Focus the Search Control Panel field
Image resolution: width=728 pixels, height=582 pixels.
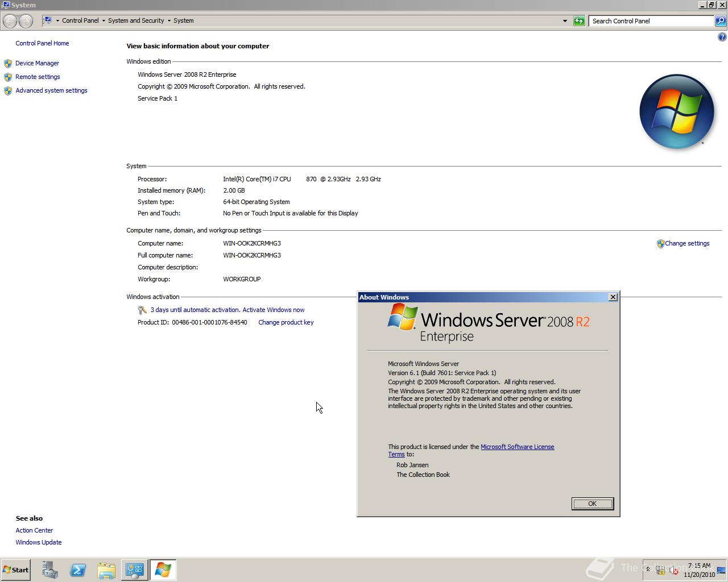[x=651, y=21]
